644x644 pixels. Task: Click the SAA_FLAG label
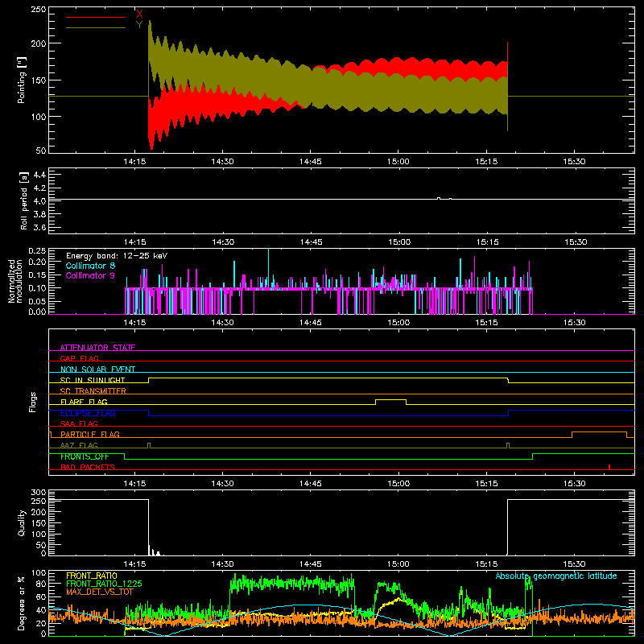79,423
